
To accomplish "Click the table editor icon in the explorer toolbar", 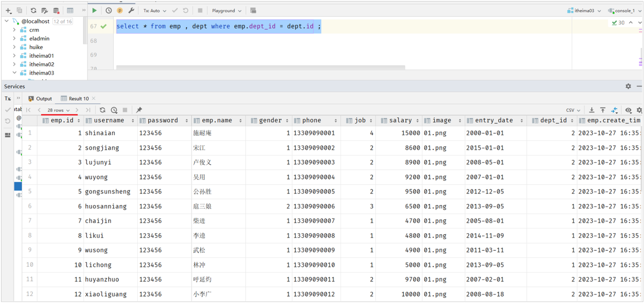I will [x=70, y=11].
